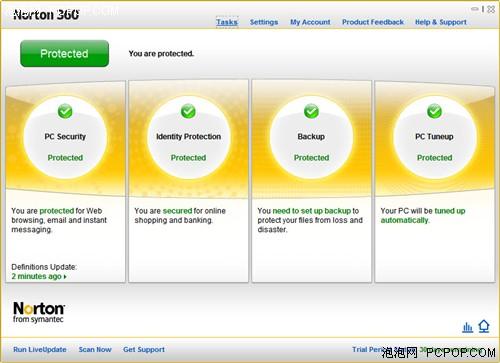Click the 'Definitions Update:' label
The width and height of the screenshot is (500, 363).
click(x=44, y=267)
